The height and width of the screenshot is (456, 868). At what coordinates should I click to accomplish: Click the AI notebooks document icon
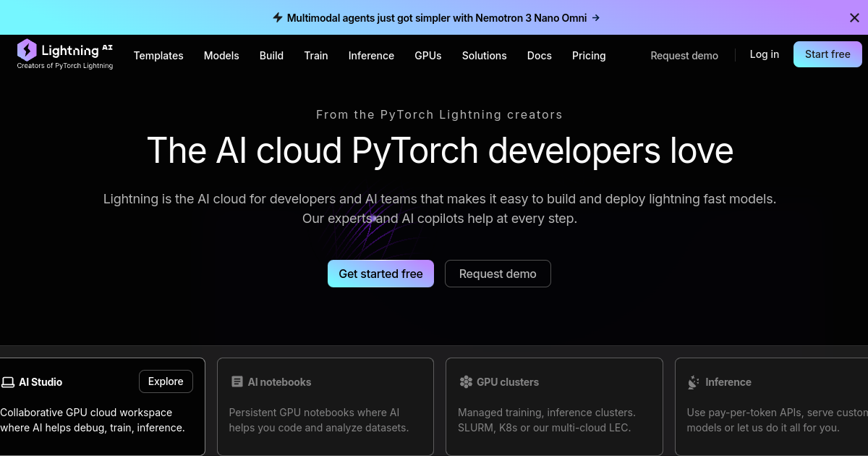pos(237,381)
